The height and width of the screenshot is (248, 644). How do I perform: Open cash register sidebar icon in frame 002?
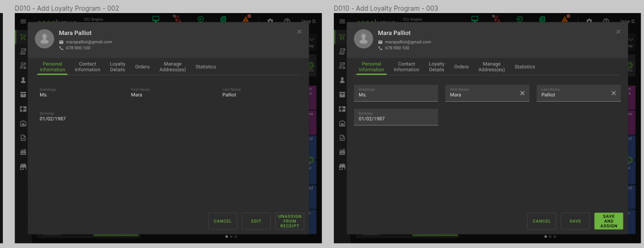23,152
